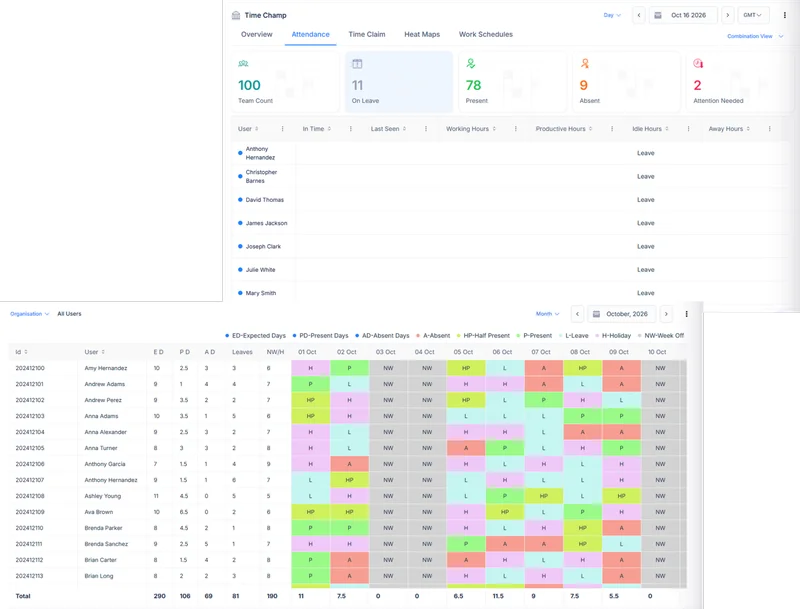Click Amy Hernandez's 07 Oct Absent cell
Screen dimensions: 800x609
544,368
